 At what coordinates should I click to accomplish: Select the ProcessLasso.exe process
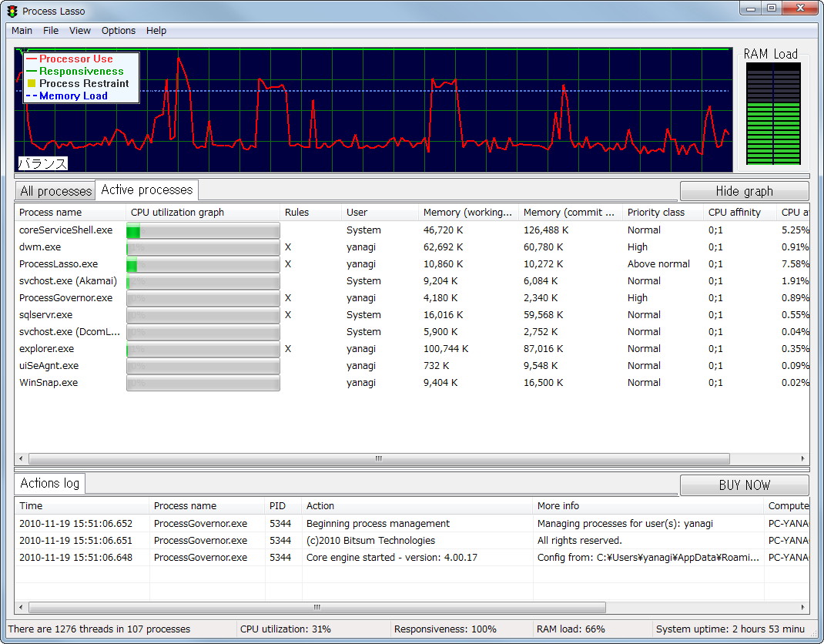point(412,264)
